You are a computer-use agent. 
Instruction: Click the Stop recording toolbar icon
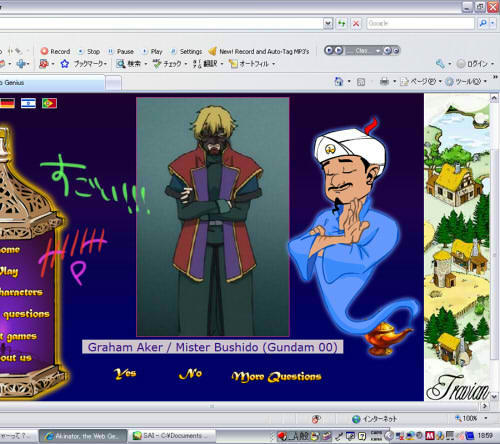point(80,51)
